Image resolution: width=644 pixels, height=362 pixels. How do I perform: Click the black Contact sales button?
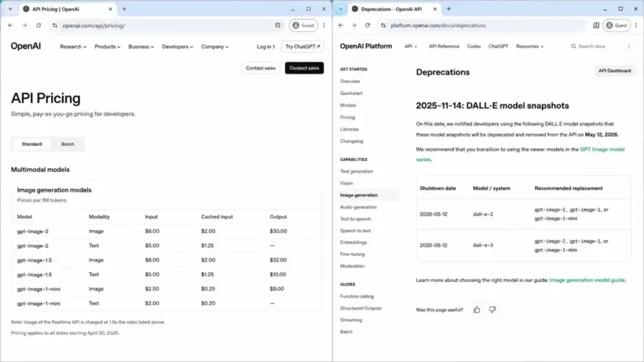(304, 68)
